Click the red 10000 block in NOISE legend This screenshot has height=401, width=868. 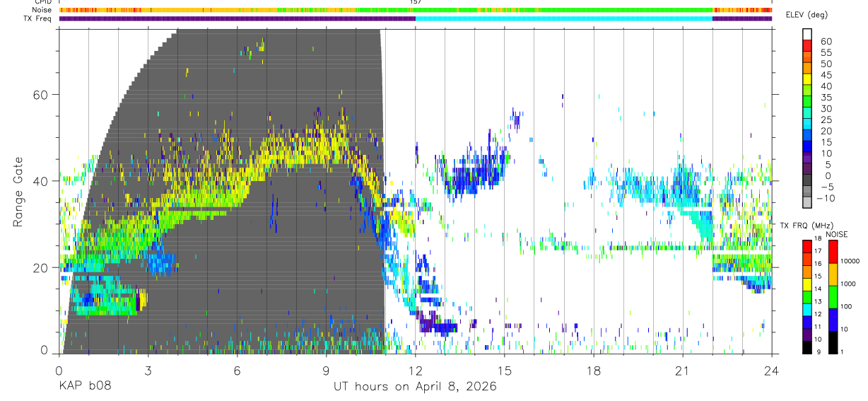pos(833,252)
